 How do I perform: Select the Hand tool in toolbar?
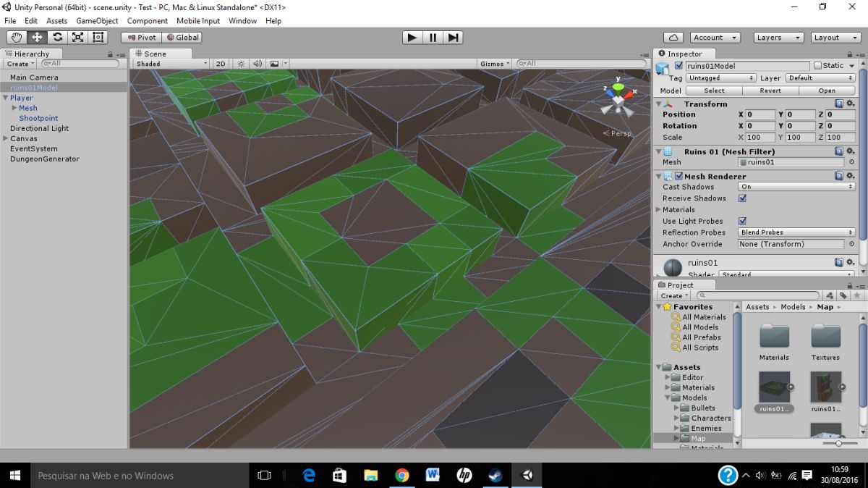click(17, 37)
